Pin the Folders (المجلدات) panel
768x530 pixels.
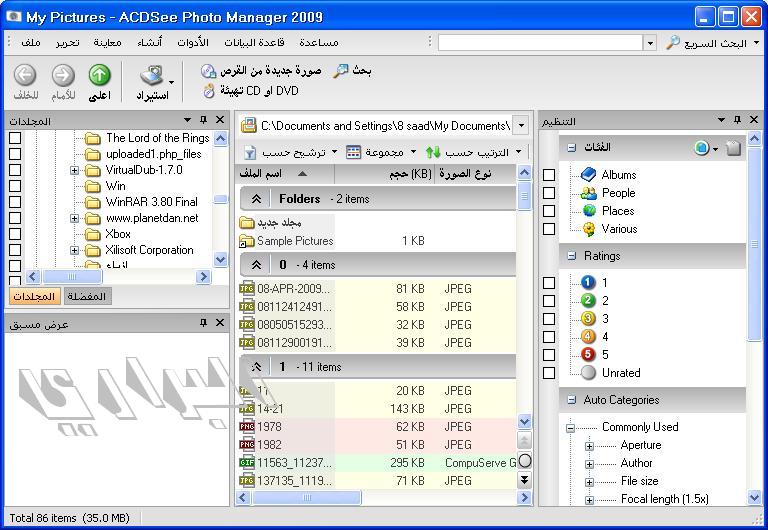point(203,120)
